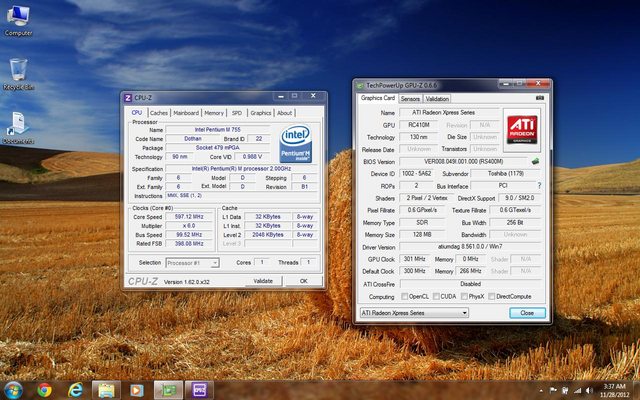
Task: Minimize the CPU-Z window
Action: coord(281,96)
